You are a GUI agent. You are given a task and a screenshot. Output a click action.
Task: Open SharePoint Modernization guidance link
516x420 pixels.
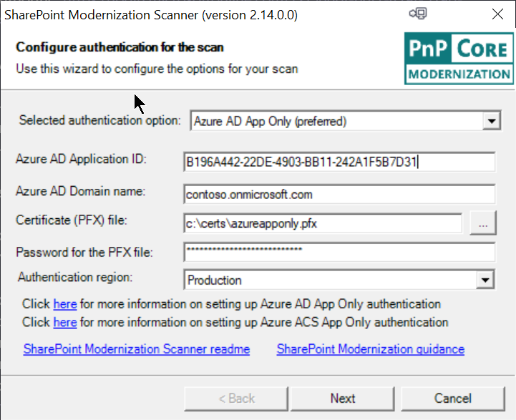coord(371,349)
